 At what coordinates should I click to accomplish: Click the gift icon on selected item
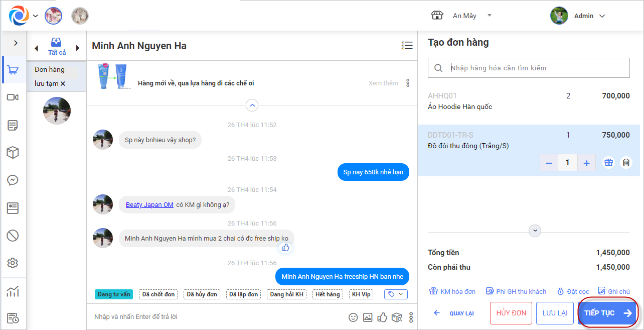click(608, 162)
